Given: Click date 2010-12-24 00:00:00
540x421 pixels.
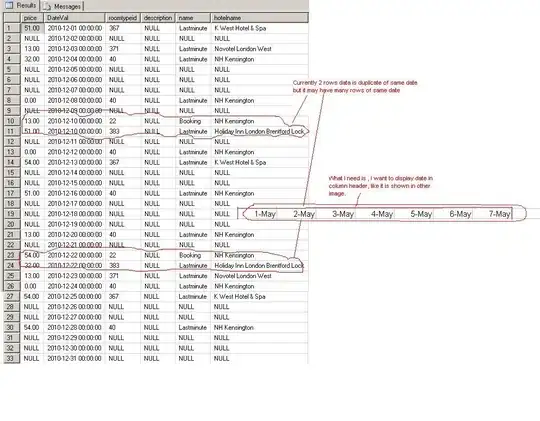Looking at the screenshot, I should pyautogui.click(x=75, y=286).
